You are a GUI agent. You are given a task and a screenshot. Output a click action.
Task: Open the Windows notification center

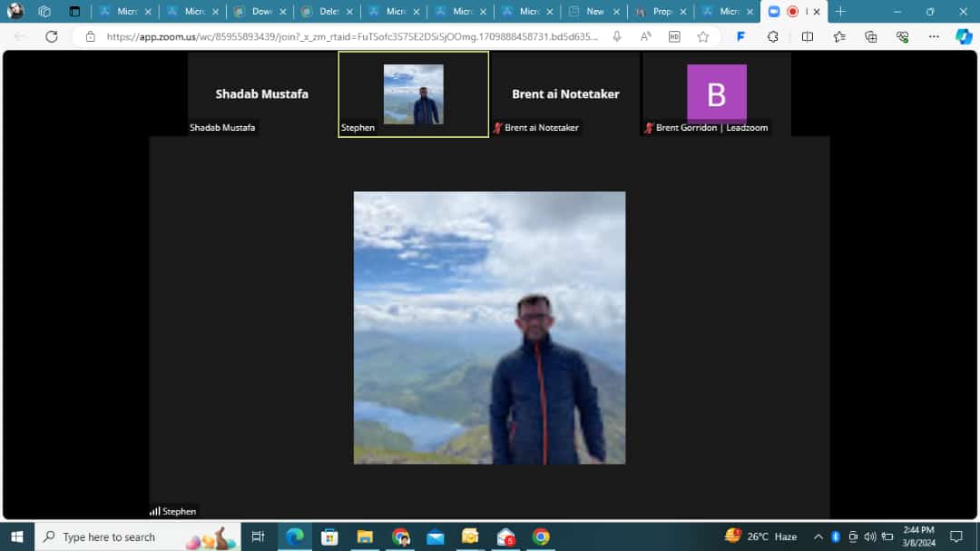click(956, 536)
